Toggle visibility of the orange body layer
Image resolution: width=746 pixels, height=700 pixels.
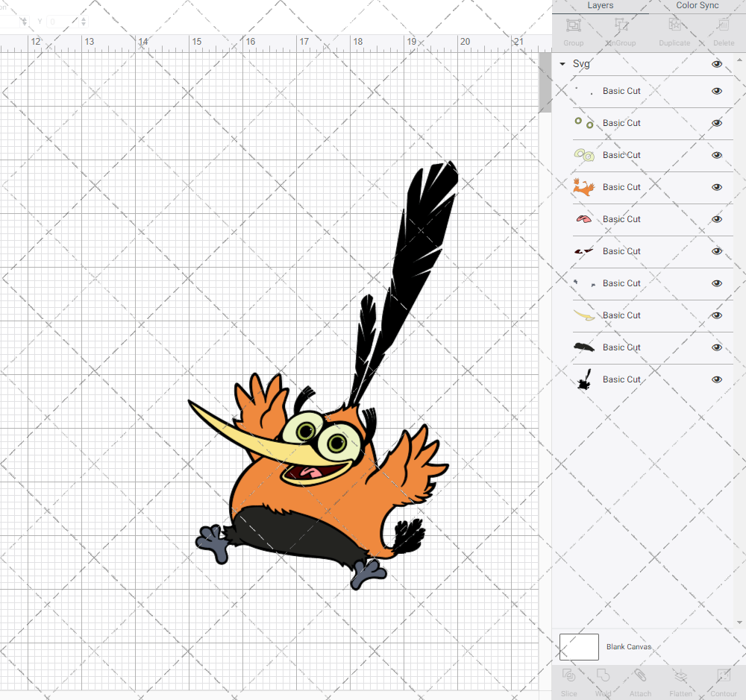[717, 187]
